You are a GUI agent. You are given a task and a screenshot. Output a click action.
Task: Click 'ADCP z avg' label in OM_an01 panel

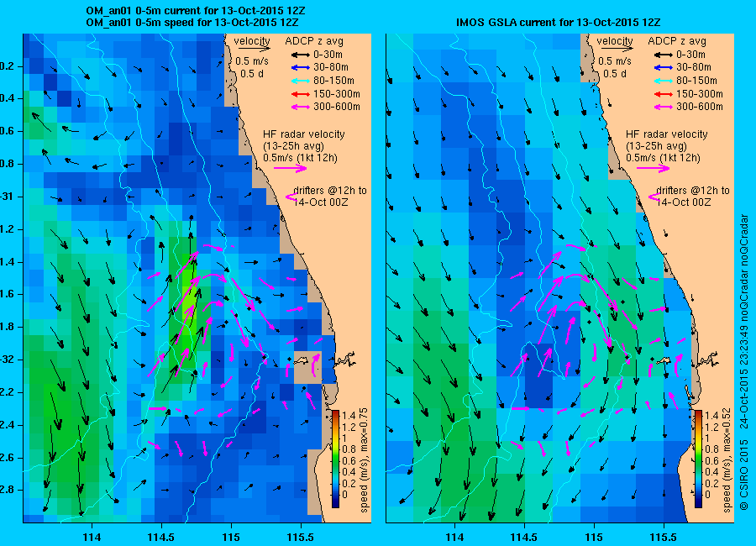point(314,41)
